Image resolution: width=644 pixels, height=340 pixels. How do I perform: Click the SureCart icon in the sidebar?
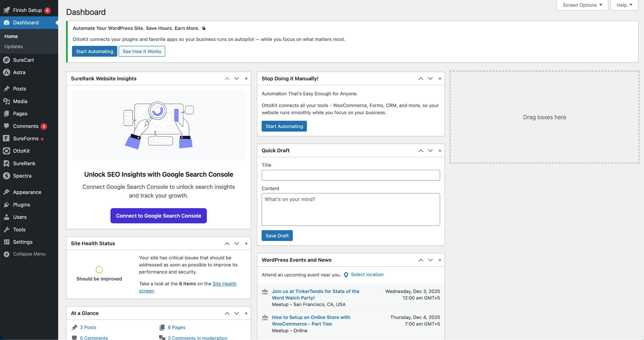coord(7,60)
